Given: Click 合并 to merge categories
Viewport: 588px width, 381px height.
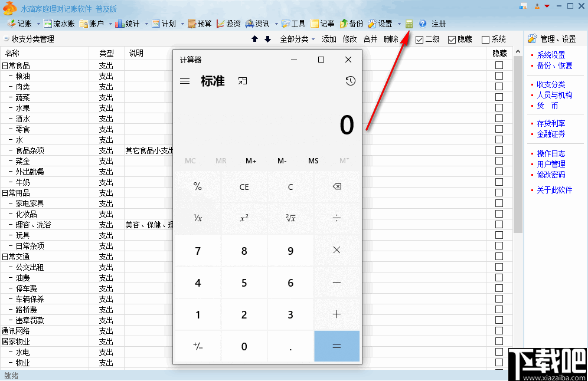Looking at the screenshot, I should pyautogui.click(x=370, y=39).
